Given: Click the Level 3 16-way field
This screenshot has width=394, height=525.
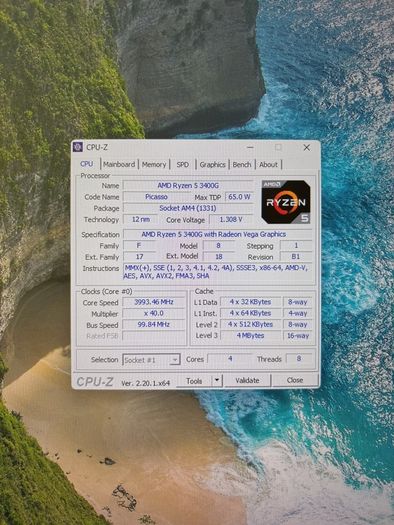Looking at the screenshot, I should click(298, 335).
